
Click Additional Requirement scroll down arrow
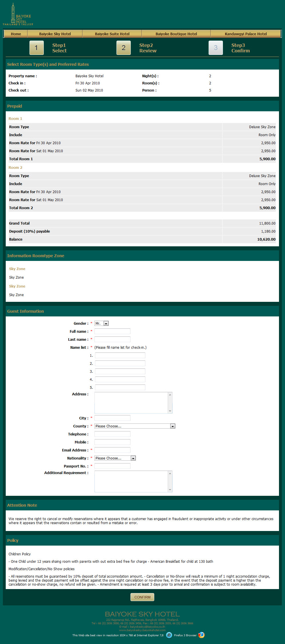pyautogui.click(x=170, y=490)
